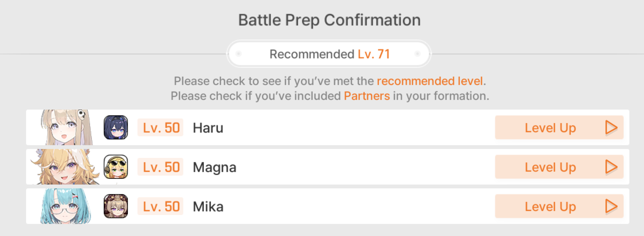Select the dark-haired partner icon beside Haru
644x236 pixels.
click(116, 127)
